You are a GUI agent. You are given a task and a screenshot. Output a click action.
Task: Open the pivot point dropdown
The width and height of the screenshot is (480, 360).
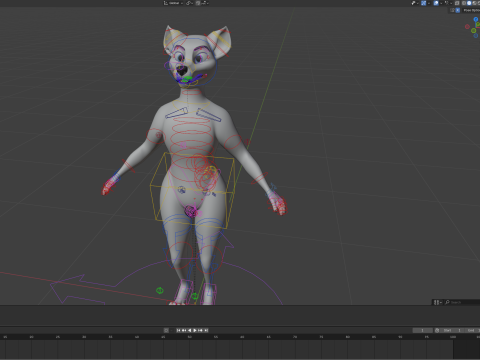click(190, 3)
